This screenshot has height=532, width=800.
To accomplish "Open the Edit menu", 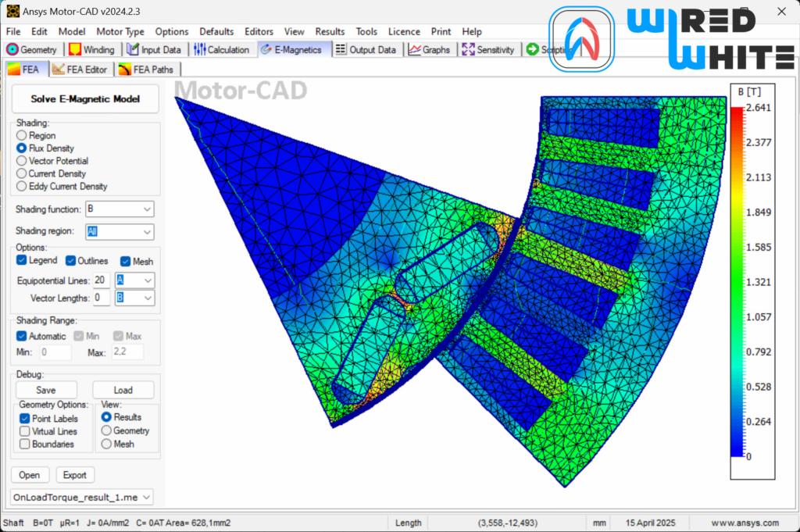I will point(39,31).
